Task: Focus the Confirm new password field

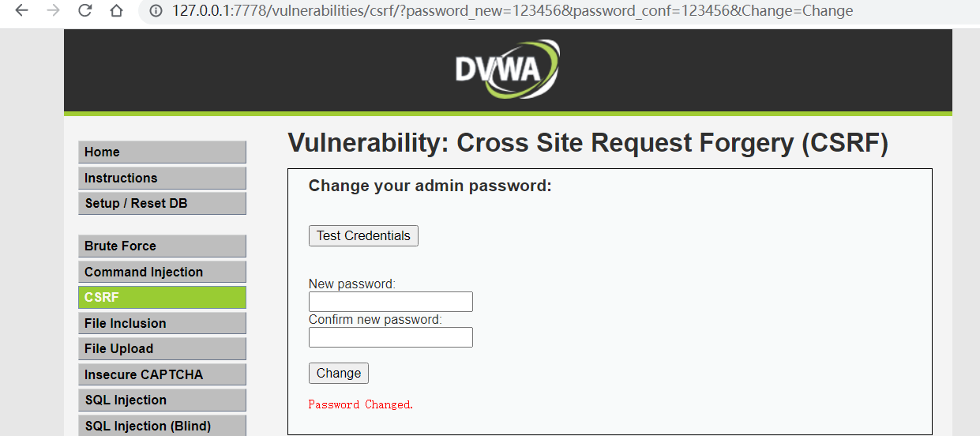Action: (390, 338)
